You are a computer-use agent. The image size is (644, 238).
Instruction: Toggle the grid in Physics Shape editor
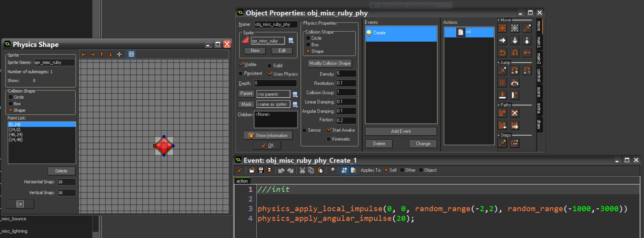tap(131, 54)
